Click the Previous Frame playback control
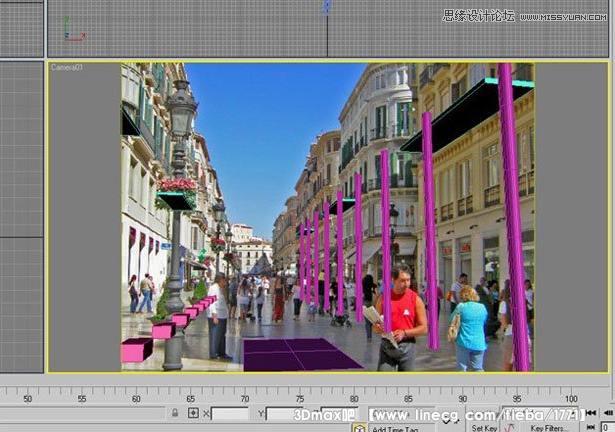Screen dimensions: 615x432 click(609, 413)
